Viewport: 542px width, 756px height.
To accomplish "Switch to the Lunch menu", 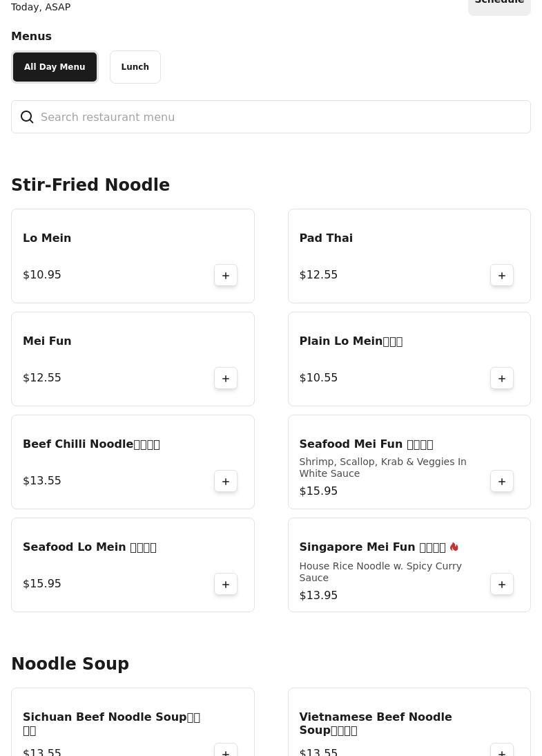I will 135,67.
